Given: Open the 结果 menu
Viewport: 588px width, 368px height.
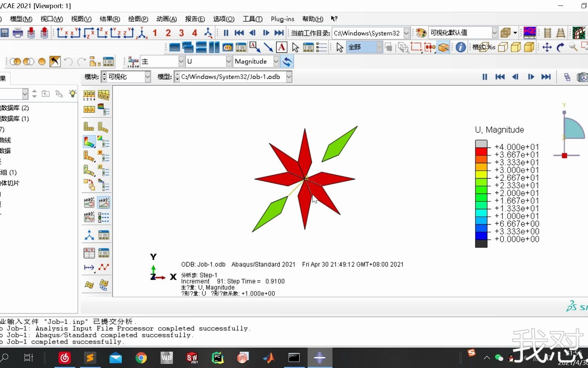Looking at the screenshot, I should (x=110, y=19).
